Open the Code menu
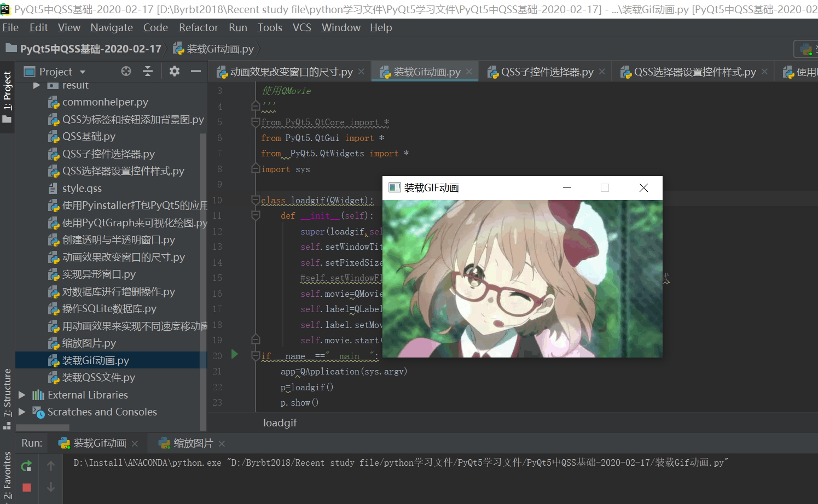Viewport: 818px width, 504px height. [x=155, y=27]
